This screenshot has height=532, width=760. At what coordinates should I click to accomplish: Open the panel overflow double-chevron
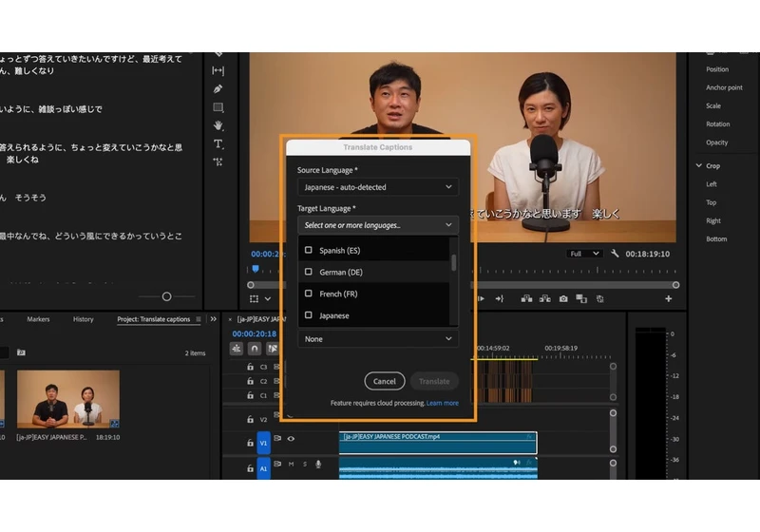(x=213, y=319)
